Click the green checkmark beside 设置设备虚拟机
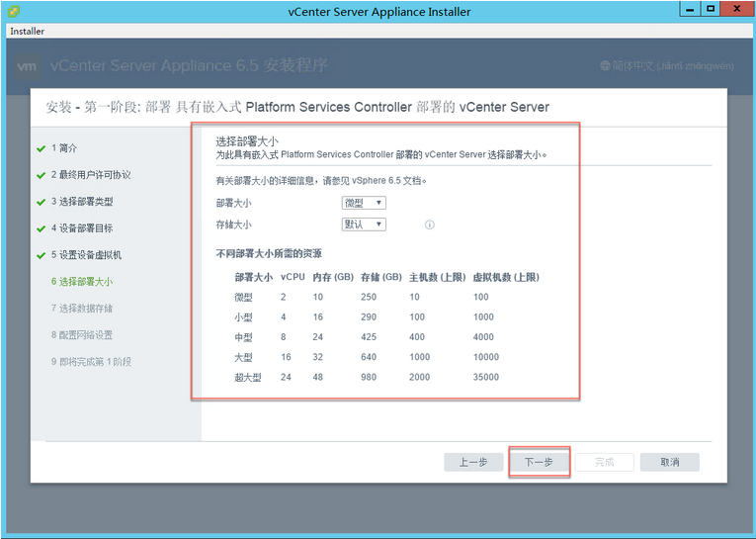The image size is (756, 539). point(41,256)
